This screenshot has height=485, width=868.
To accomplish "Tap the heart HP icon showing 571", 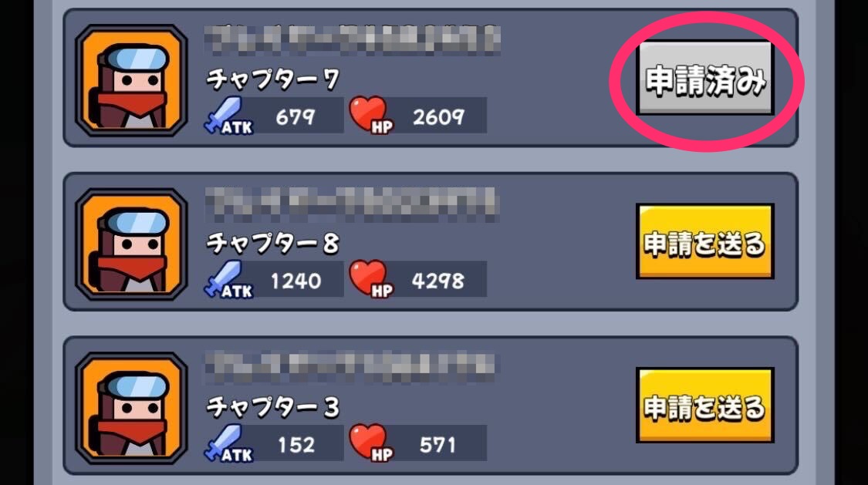I will pos(371,443).
